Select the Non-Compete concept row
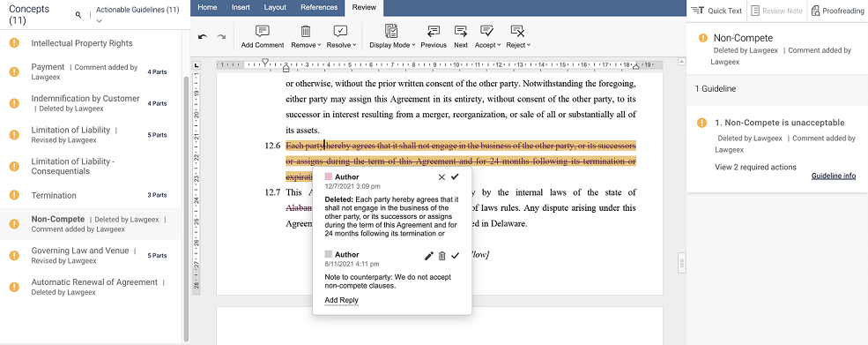 tap(91, 223)
